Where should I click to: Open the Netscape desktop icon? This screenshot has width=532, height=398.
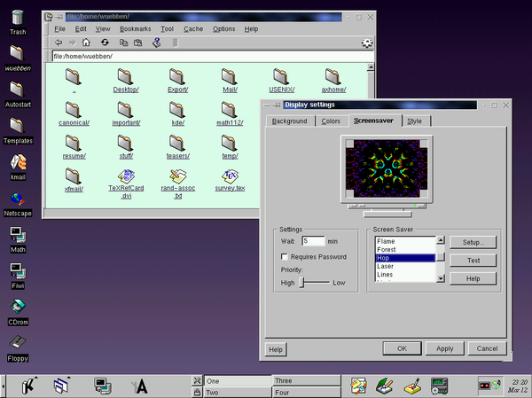point(18,199)
